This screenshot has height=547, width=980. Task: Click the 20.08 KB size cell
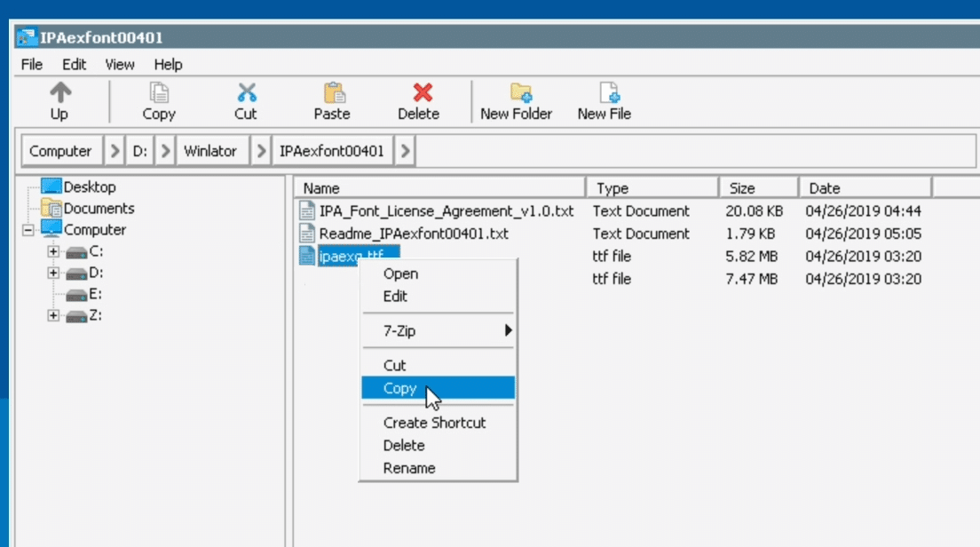click(755, 210)
